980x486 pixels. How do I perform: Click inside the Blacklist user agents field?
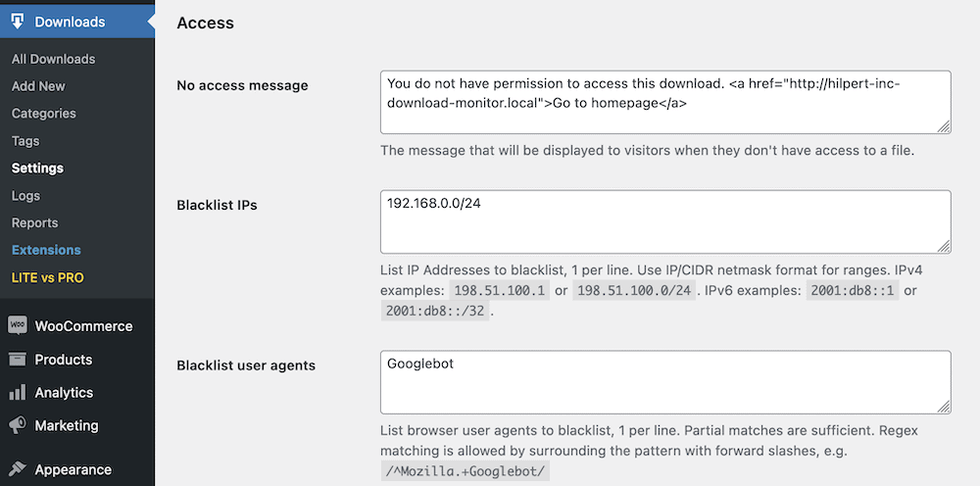pyautogui.click(x=665, y=382)
